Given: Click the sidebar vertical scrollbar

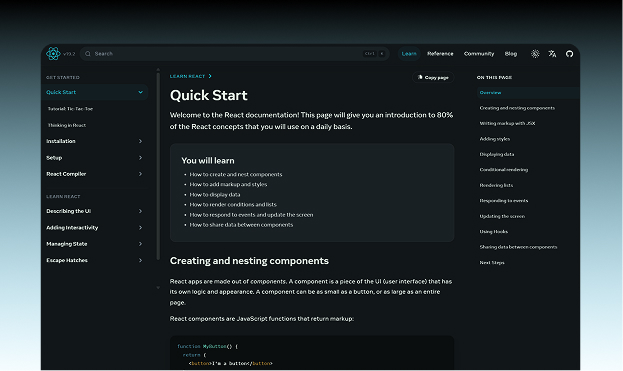Looking at the screenshot, I should pos(158,166).
